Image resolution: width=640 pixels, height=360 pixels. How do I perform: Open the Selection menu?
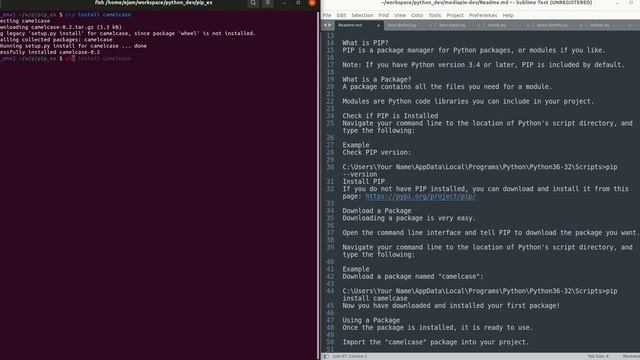pyautogui.click(x=362, y=15)
